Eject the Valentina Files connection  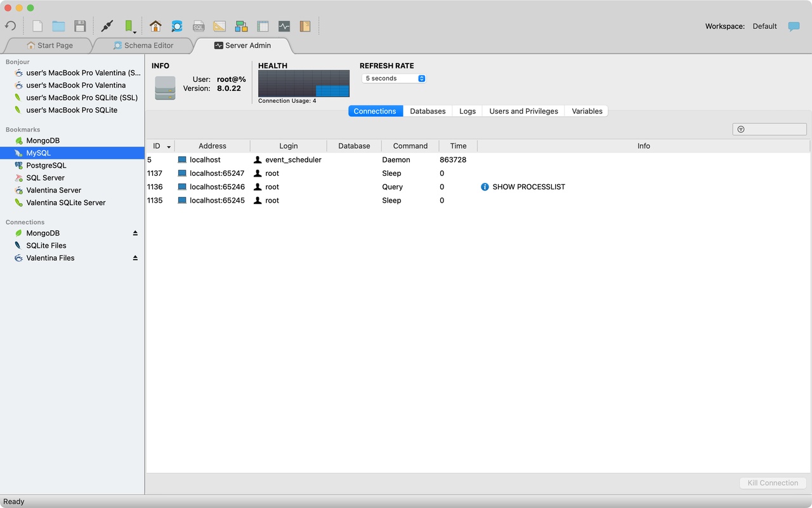click(x=135, y=258)
